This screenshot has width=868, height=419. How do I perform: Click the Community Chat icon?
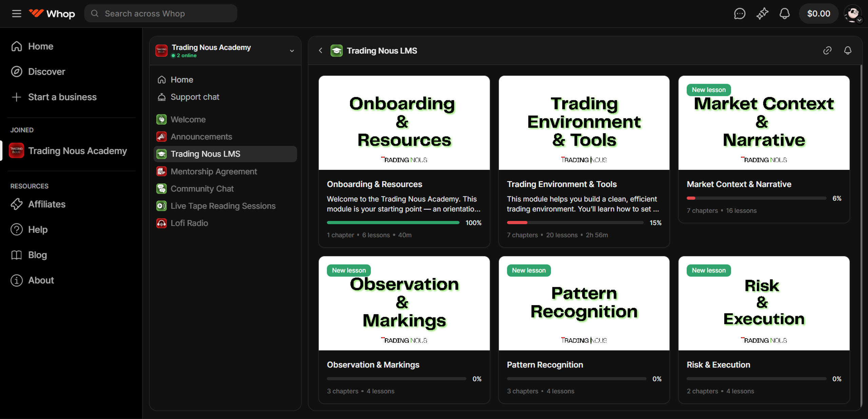point(161,188)
